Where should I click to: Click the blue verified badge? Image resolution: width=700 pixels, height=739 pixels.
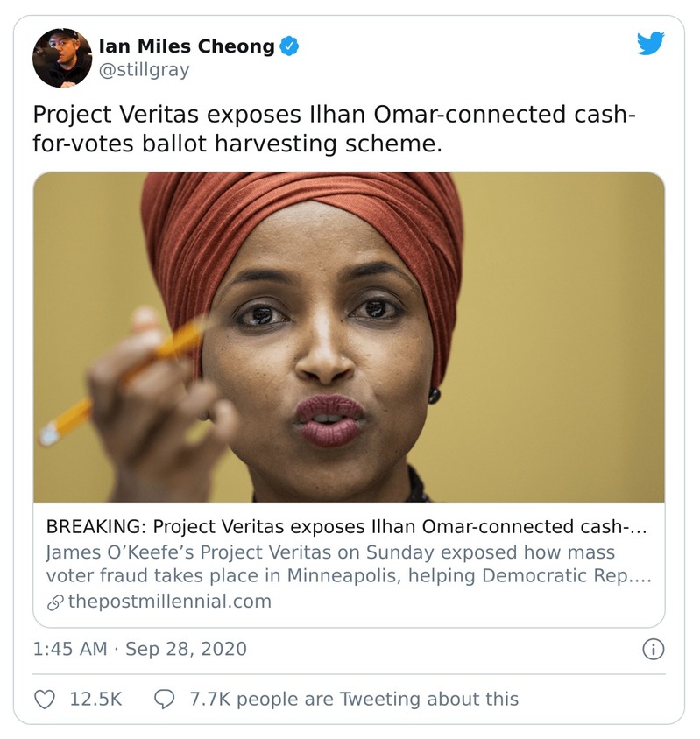coord(290,46)
